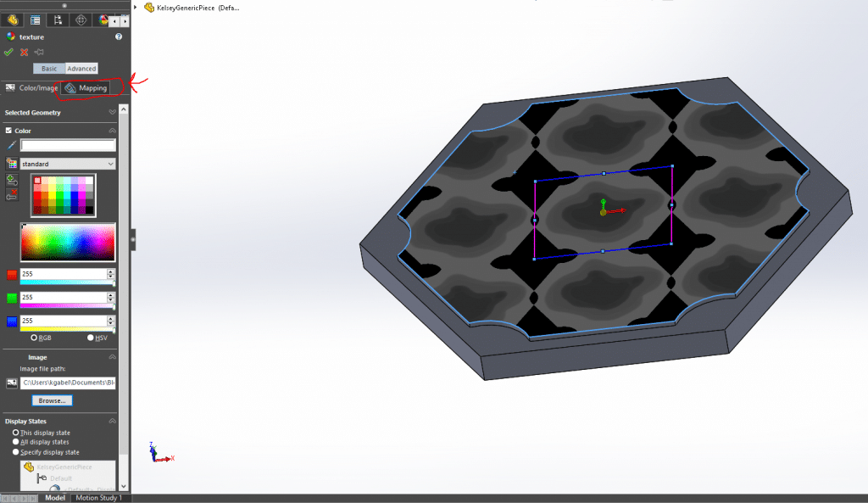
Task: Click the Browse... button
Action: 52,400
